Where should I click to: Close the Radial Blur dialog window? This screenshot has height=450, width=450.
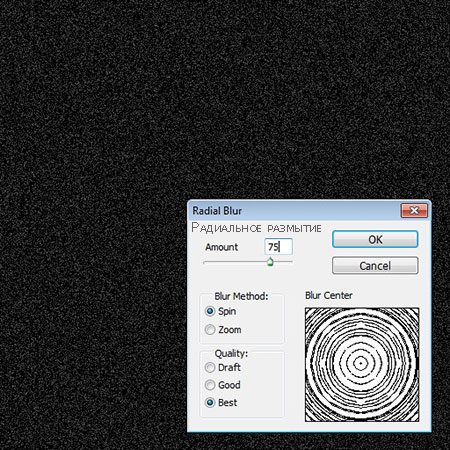414,211
